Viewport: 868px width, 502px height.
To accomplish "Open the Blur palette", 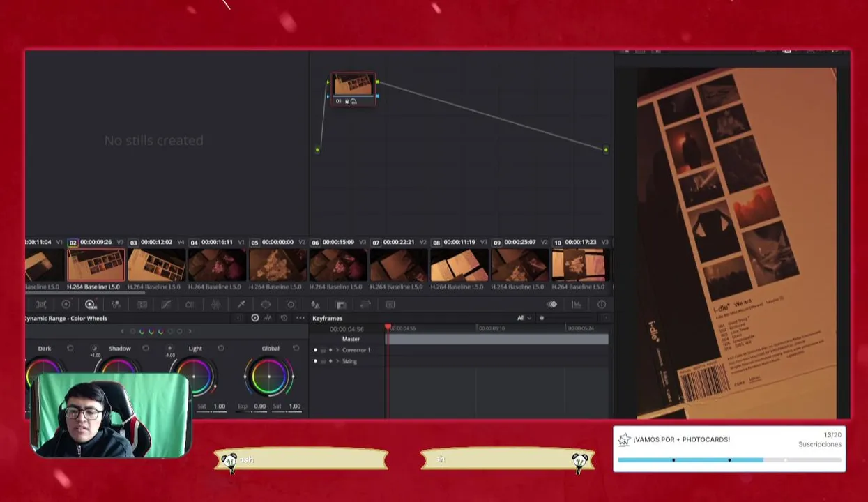I will [315, 305].
